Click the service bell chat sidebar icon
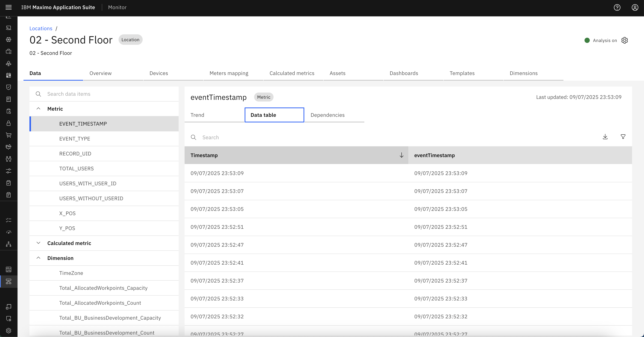The width and height of the screenshot is (644, 337). tap(9, 147)
